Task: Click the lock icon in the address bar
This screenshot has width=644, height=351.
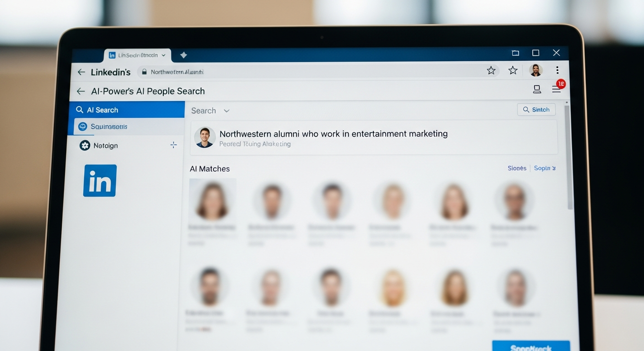Action: [144, 72]
